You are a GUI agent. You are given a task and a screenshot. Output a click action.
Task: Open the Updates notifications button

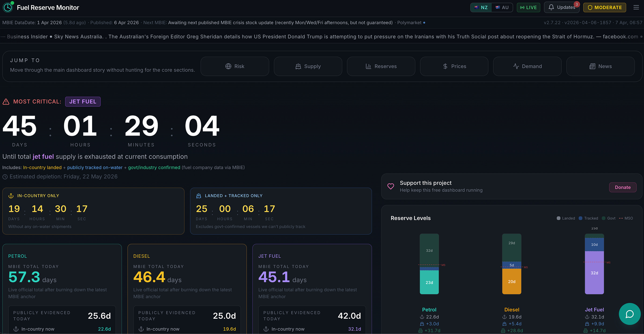562,8
